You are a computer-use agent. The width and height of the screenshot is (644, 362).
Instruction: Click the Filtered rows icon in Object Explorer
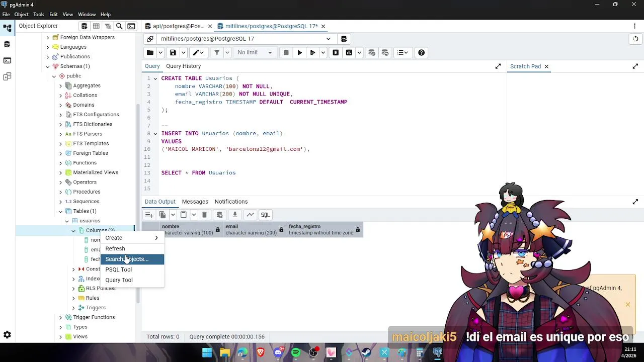(x=108, y=26)
